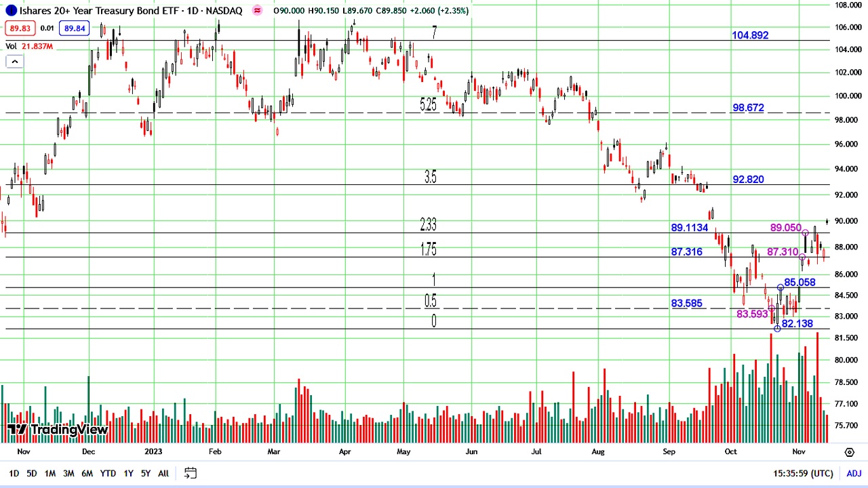Screen dimensions: 868x488
Task: Click the 2.33 Fibonacci level label
Action: (x=429, y=226)
